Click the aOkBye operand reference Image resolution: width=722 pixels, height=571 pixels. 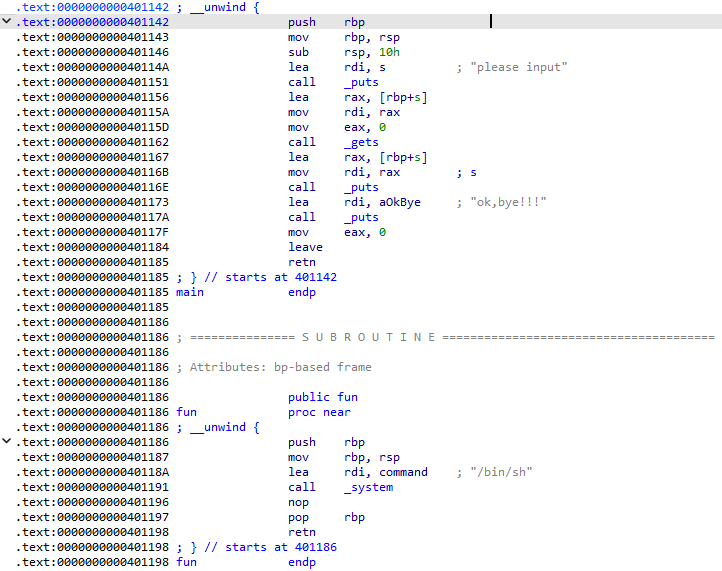point(399,202)
